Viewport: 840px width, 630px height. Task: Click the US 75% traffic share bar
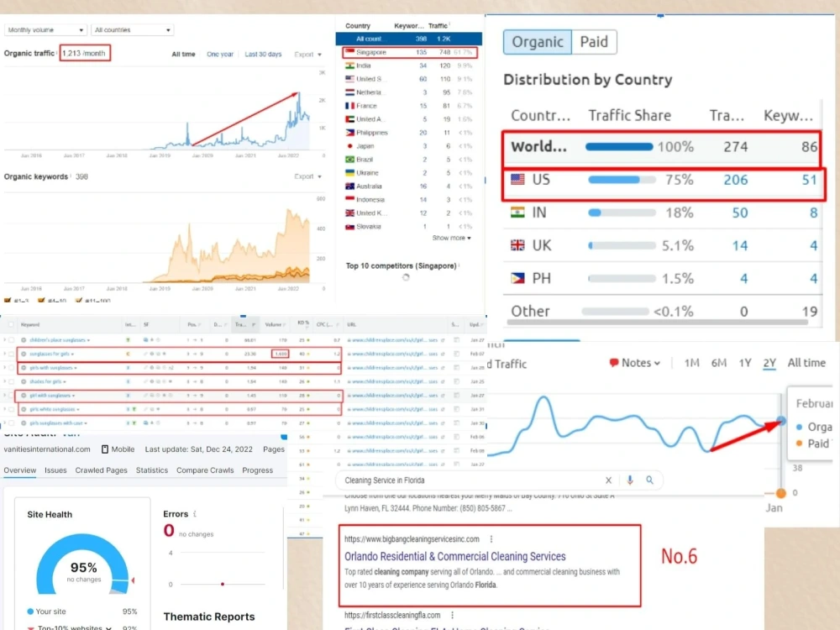coord(622,180)
